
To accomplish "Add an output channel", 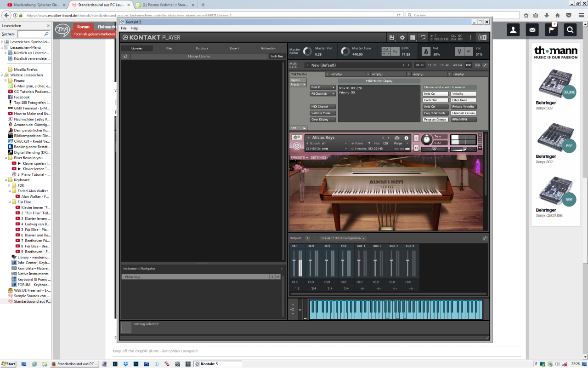I will 308,238.
